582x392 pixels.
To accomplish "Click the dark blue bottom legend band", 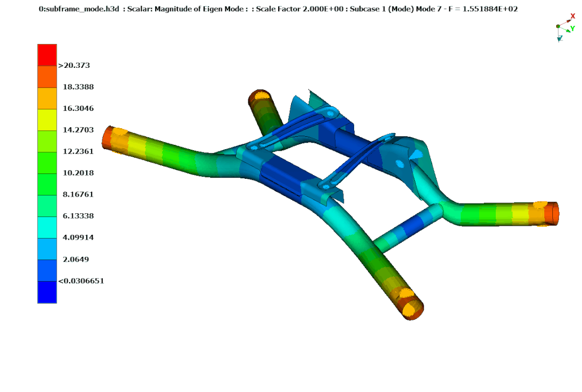I will tap(47, 292).
